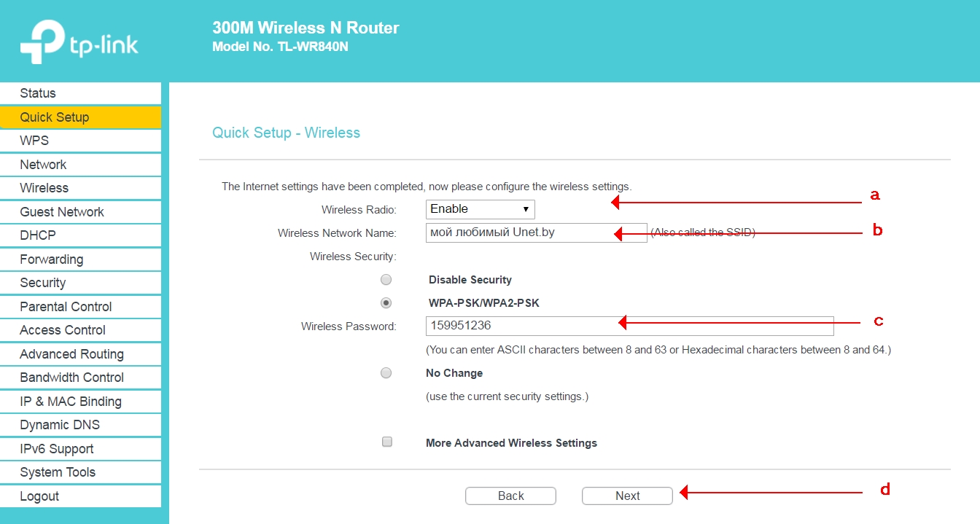Open Guest Network settings
The width and height of the screenshot is (980, 524).
pos(80,212)
